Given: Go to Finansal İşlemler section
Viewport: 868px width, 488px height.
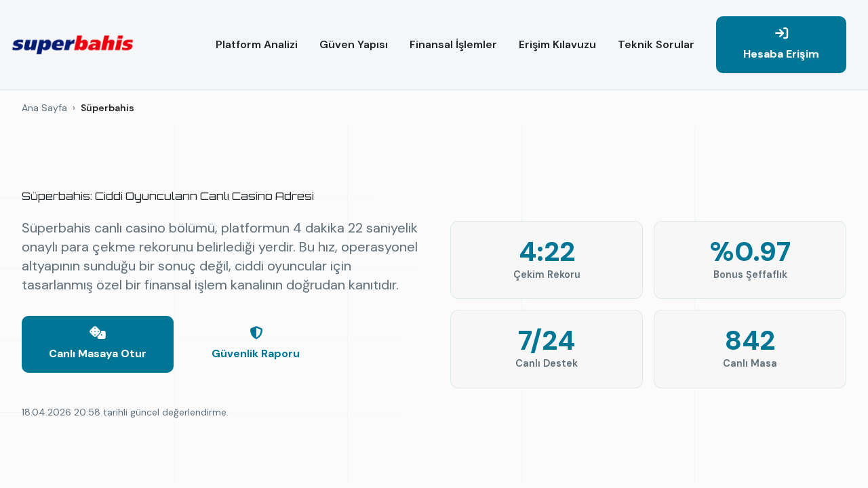Looking at the screenshot, I should coord(453,45).
